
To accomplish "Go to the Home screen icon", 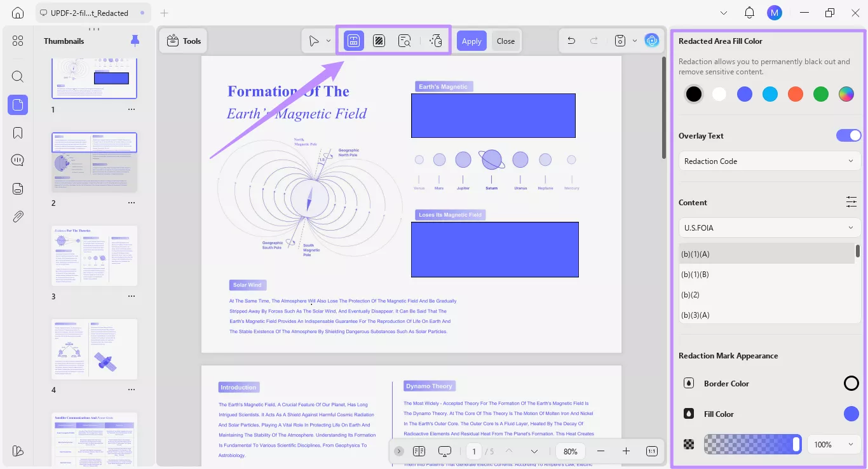I will [18, 13].
